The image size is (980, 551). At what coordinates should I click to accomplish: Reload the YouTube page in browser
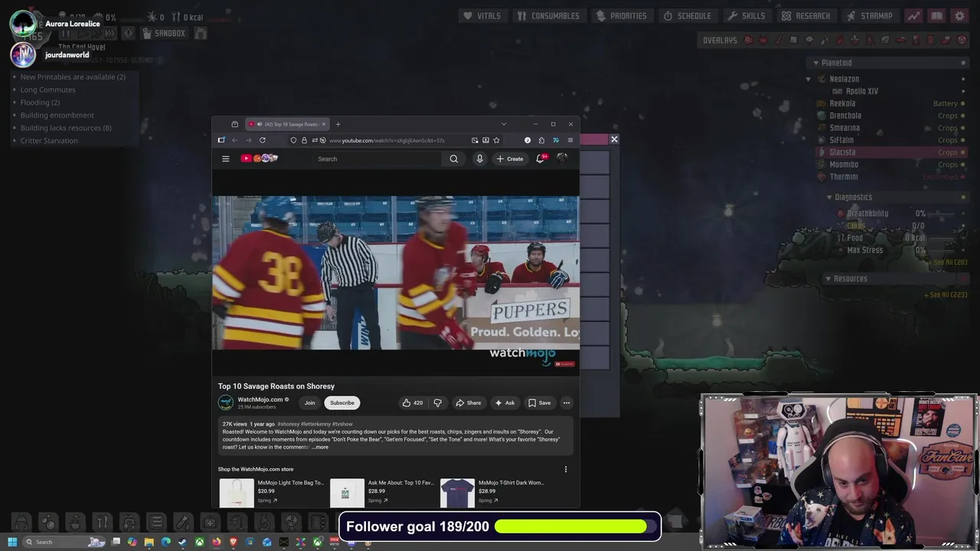click(263, 140)
